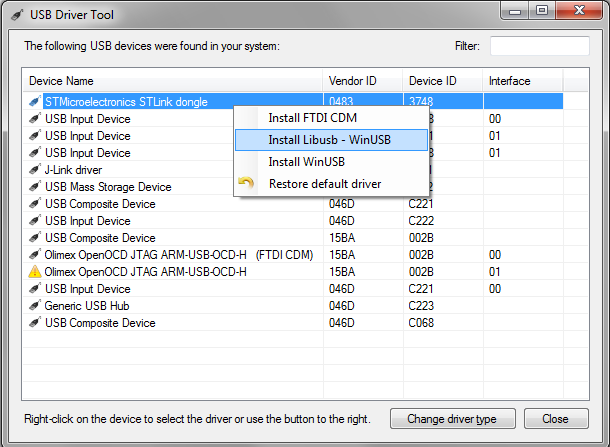Select Install Libusb - WinUSB menu entry
610x447 pixels.
pos(331,140)
